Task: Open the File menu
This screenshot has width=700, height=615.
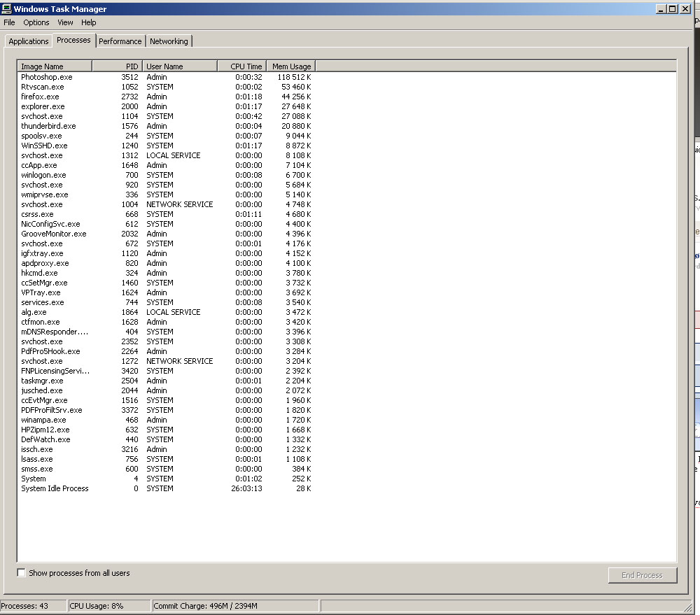Action: (9, 22)
